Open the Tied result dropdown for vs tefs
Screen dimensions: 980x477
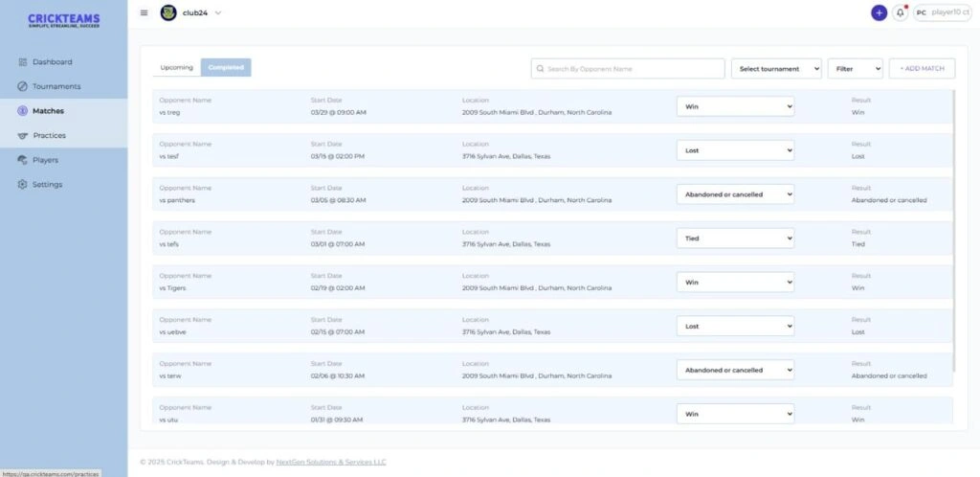point(735,238)
